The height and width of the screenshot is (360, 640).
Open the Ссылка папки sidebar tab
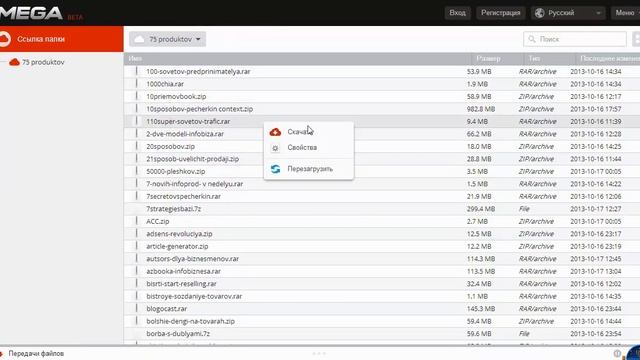click(x=62, y=39)
